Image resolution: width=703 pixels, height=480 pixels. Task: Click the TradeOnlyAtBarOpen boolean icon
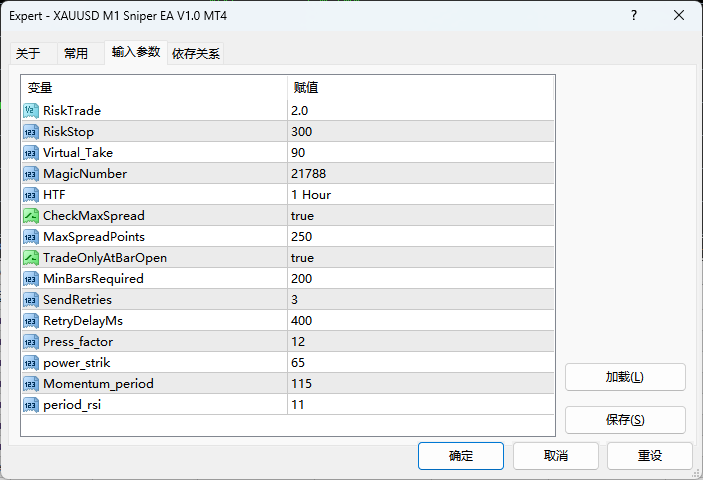(31, 257)
